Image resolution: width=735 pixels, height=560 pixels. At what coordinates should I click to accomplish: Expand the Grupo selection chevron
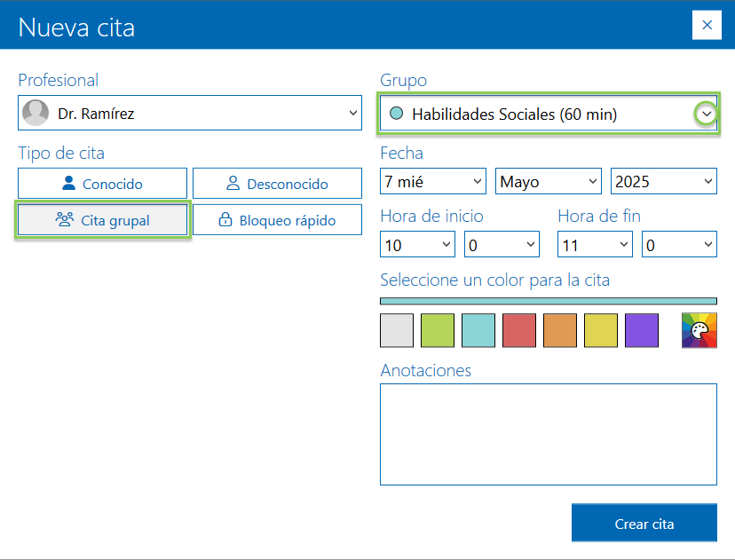706,113
